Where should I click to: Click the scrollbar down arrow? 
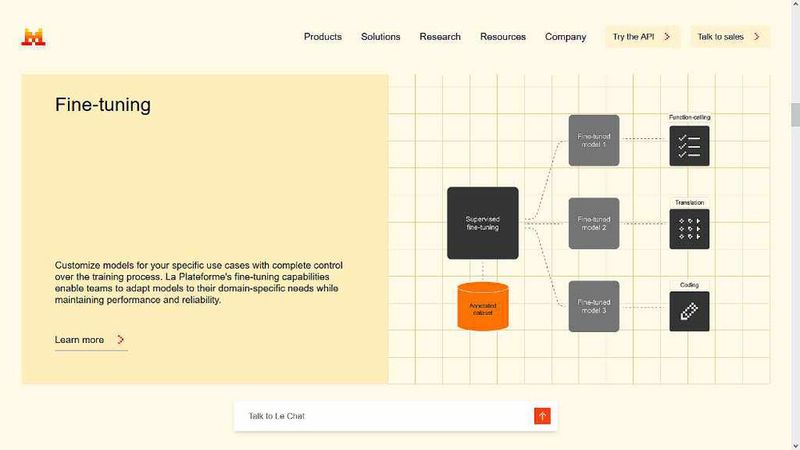pos(795,446)
